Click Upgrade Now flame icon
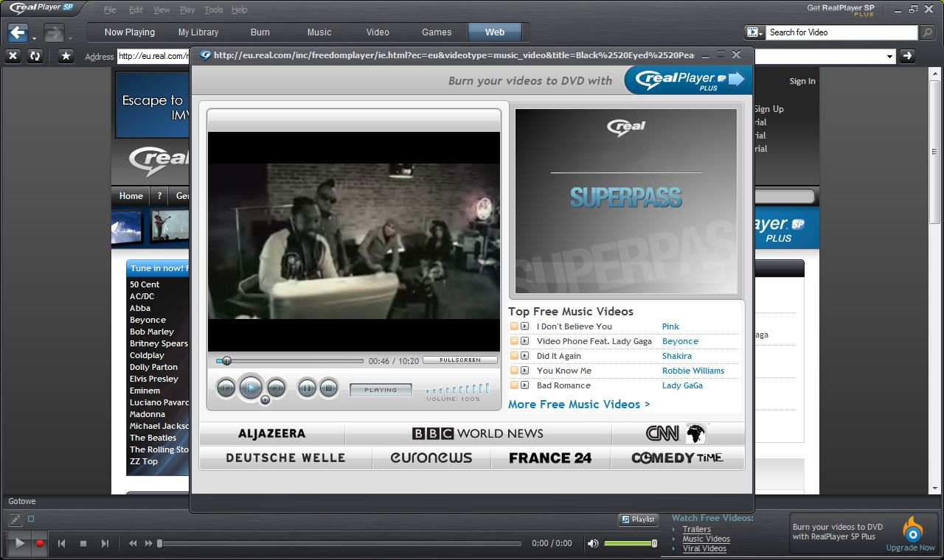The image size is (944, 560). point(913,529)
